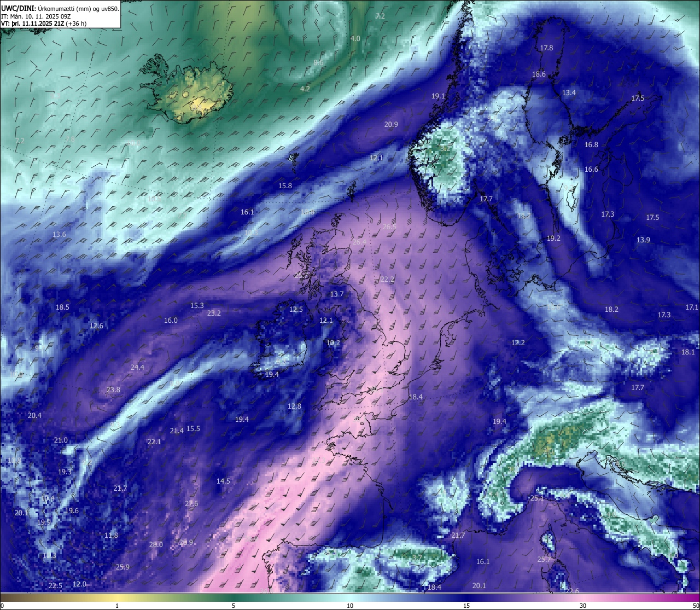
Task: Click the 22.2 value over the North Sea
Action: coord(387,280)
